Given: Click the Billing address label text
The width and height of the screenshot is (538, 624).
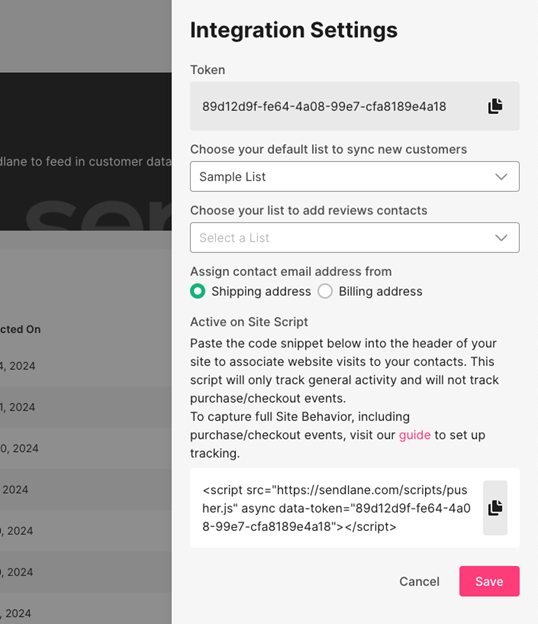Looking at the screenshot, I should [380, 291].
